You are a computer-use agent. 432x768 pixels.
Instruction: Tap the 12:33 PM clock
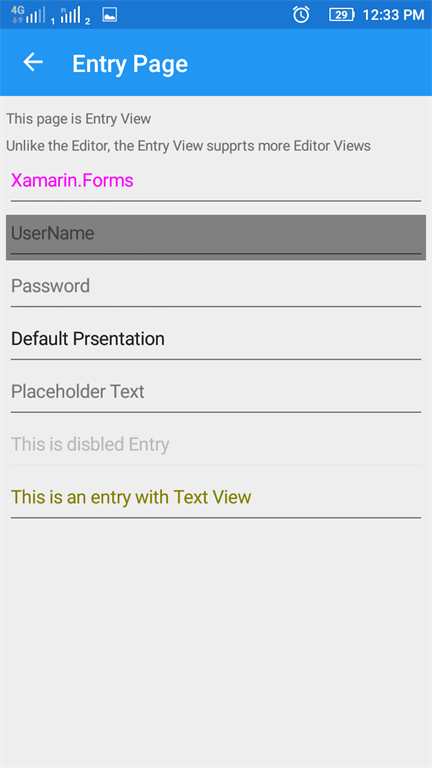[x=393, y=15]
